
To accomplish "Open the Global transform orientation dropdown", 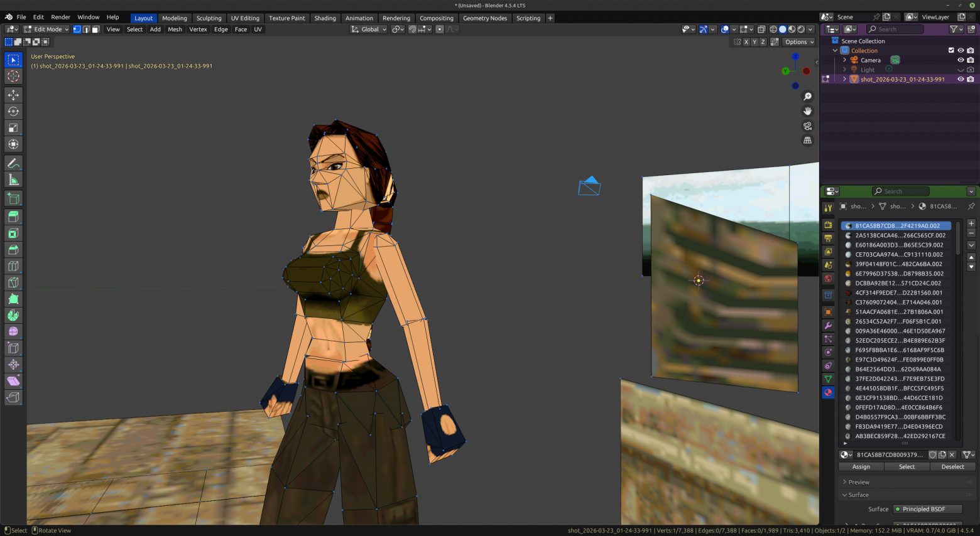I will tap(369, 29).
